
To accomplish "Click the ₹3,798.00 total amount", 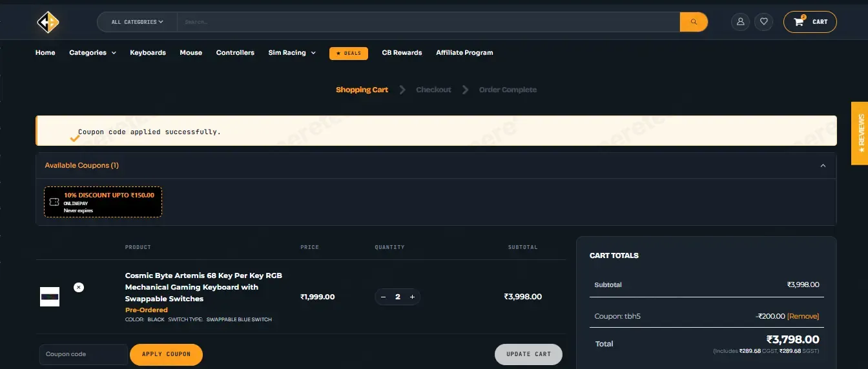I will 792,339.
